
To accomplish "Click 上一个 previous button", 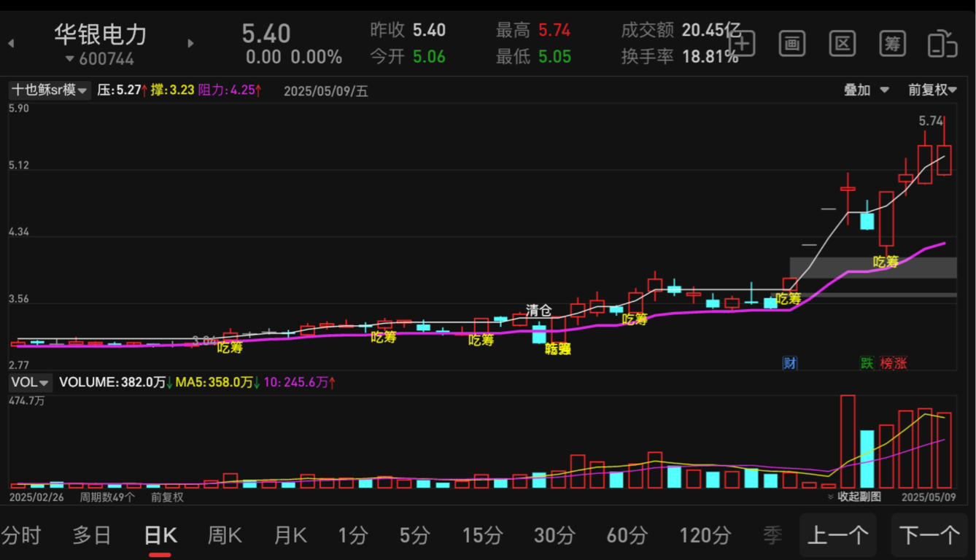I will pos(837,536).
